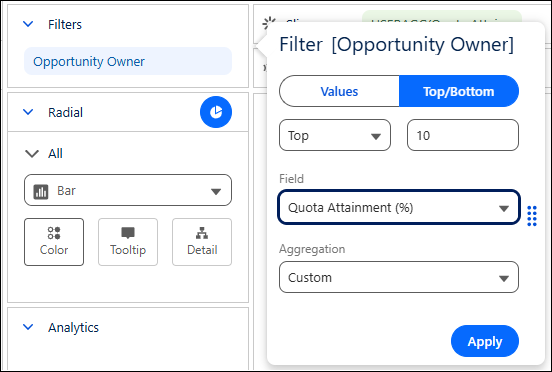Collapse the All marks chevron

(x=32, y=154)
